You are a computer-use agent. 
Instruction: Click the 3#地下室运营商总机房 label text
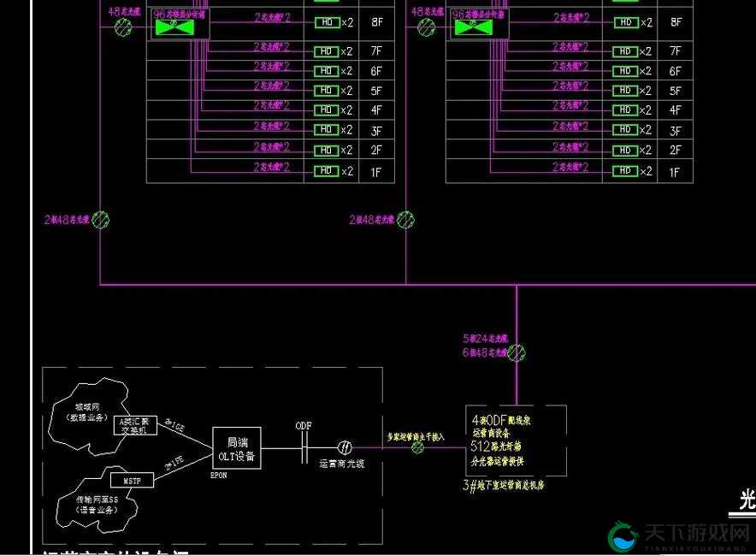(504, 485)
